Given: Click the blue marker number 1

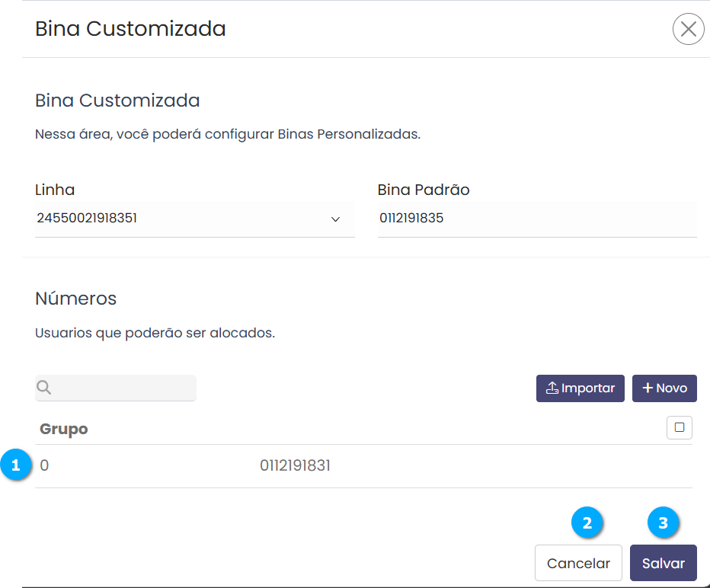Looking at the screenshot, I should (x=16, y=465).
